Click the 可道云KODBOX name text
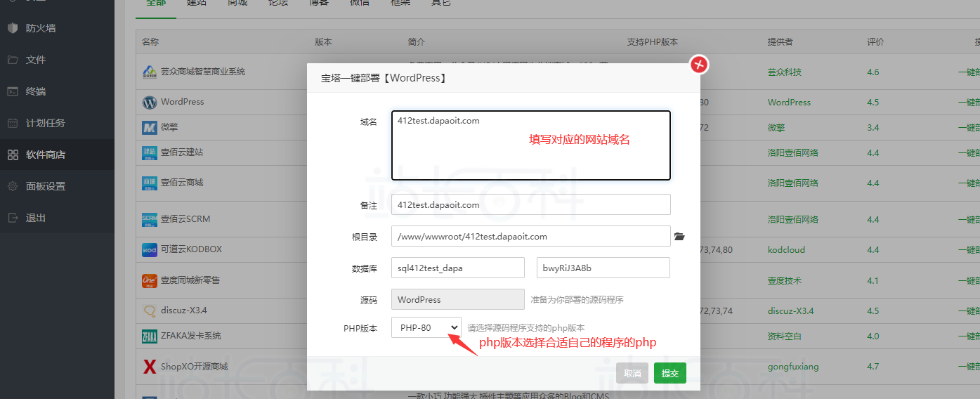 (x=192, y=249)
